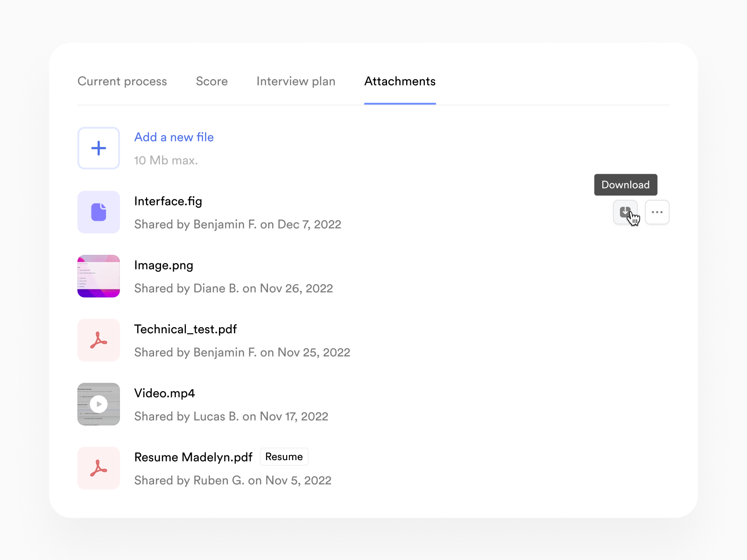Open the Interface.fig file name

pos(168,201)
